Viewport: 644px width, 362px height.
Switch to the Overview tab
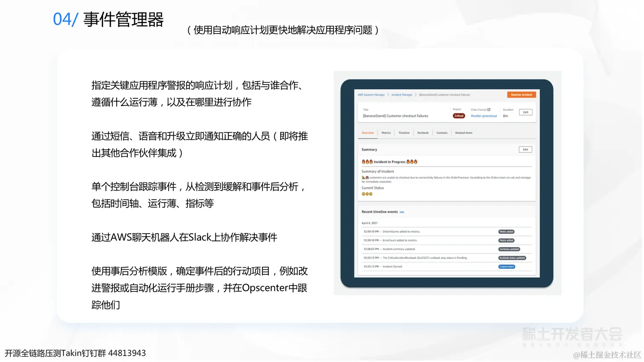368,133
